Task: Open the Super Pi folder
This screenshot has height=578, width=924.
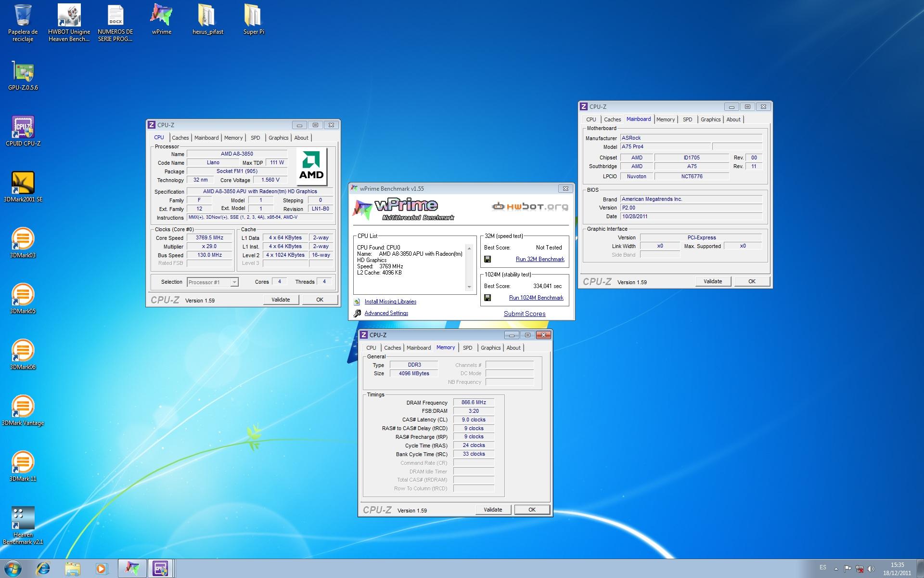Action: [254, 19]
